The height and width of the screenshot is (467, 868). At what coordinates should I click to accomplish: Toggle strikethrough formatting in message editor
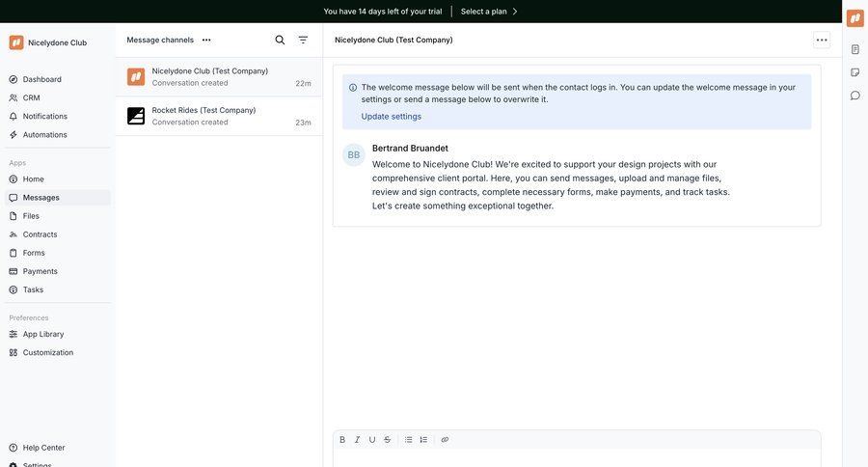(x=388, y=440)
